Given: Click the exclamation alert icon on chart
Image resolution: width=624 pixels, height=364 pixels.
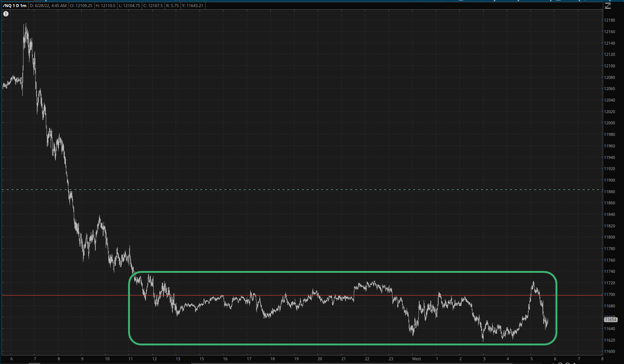Looking at the screenshot, I should coord(6,14).
